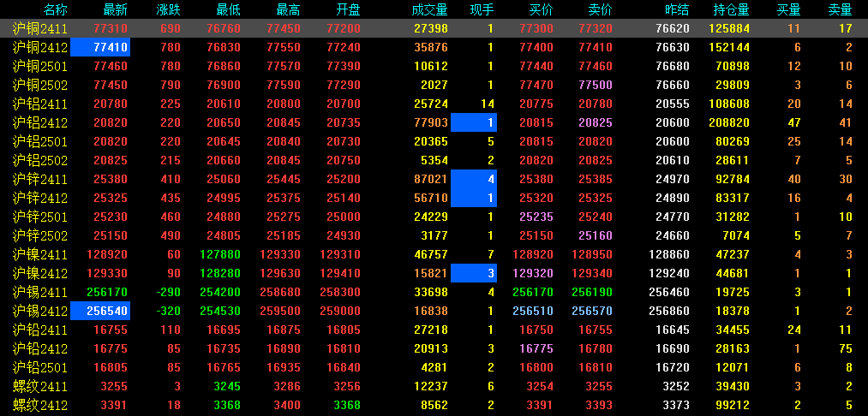The width and height of the screenshot is (868, 416).
Task: Click green low price 3245
Action: (227, 387)
